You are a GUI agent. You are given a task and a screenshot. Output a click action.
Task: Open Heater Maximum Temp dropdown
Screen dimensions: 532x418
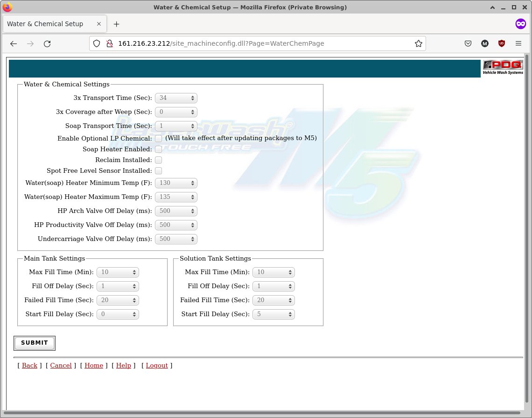176,197
